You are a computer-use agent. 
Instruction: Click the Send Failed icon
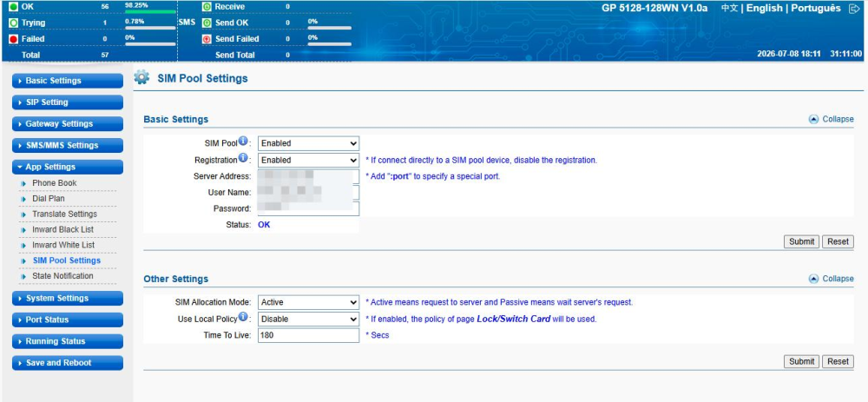tap(207, 39)
